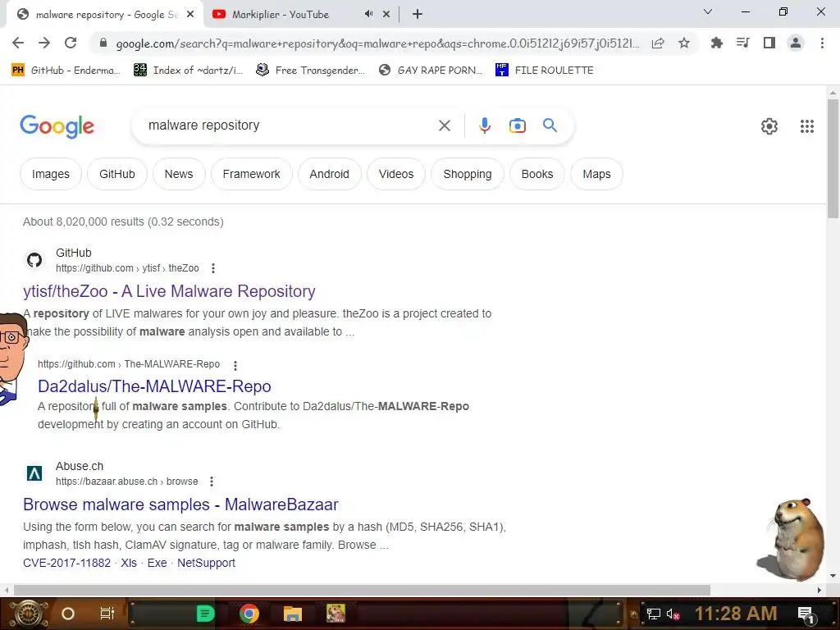Open Da2dalus/The-MALWARE-Repo result
840x630 pixels.
coord(154,386)
